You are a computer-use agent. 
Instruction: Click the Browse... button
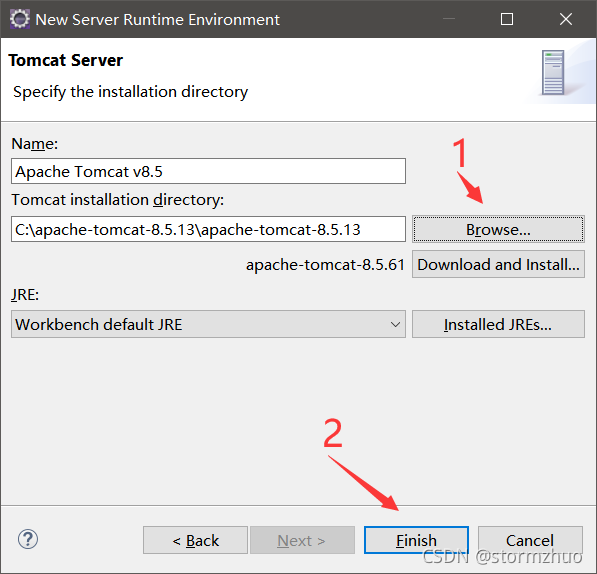click(498, 229)
